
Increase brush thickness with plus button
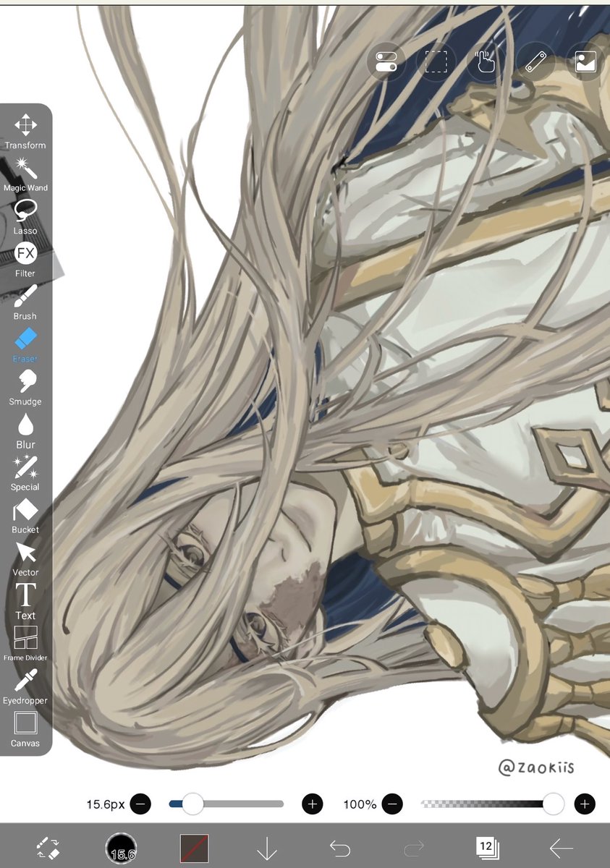[x=313, y=804]
